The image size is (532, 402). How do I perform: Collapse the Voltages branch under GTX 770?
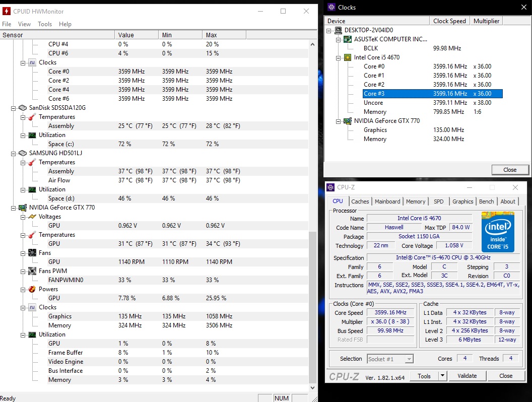point(23,217)
